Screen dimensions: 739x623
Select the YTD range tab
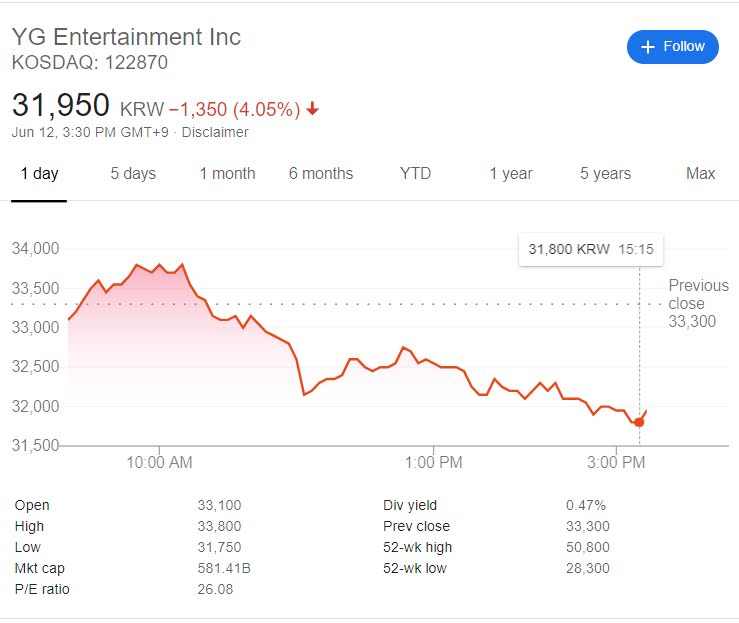point(415,174)
